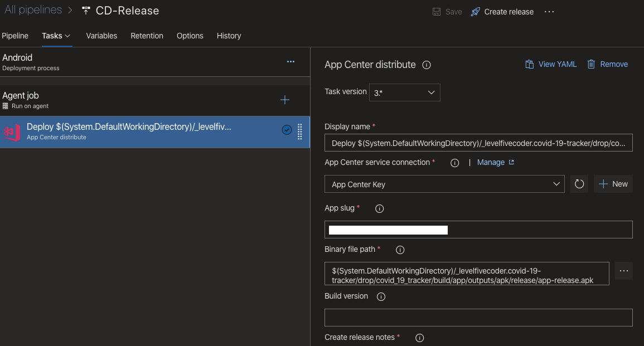
Task: Open the Android stage ellipsis options
Action: (291, 61)
